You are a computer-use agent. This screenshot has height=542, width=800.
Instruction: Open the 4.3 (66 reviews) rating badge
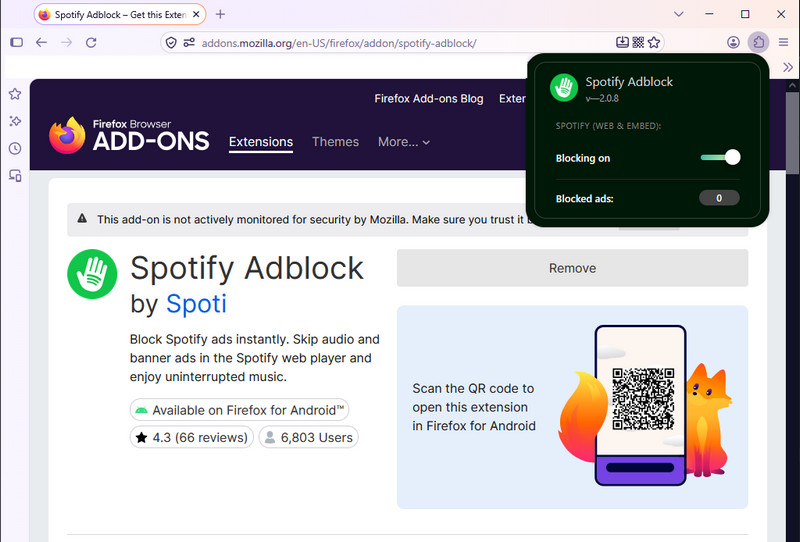[x=192, y=437]
